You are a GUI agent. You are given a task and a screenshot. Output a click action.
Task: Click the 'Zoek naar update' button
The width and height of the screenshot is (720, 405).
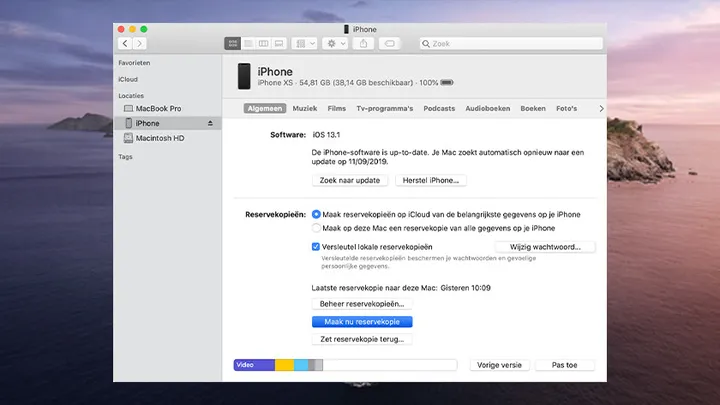pyautogui.click(x=347, y=181)
